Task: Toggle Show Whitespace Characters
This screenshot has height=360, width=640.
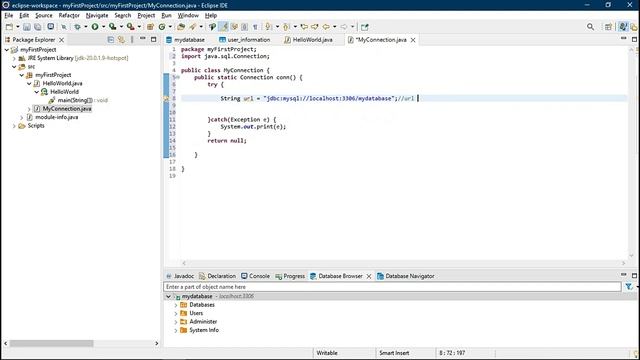Action: point(255,27)
